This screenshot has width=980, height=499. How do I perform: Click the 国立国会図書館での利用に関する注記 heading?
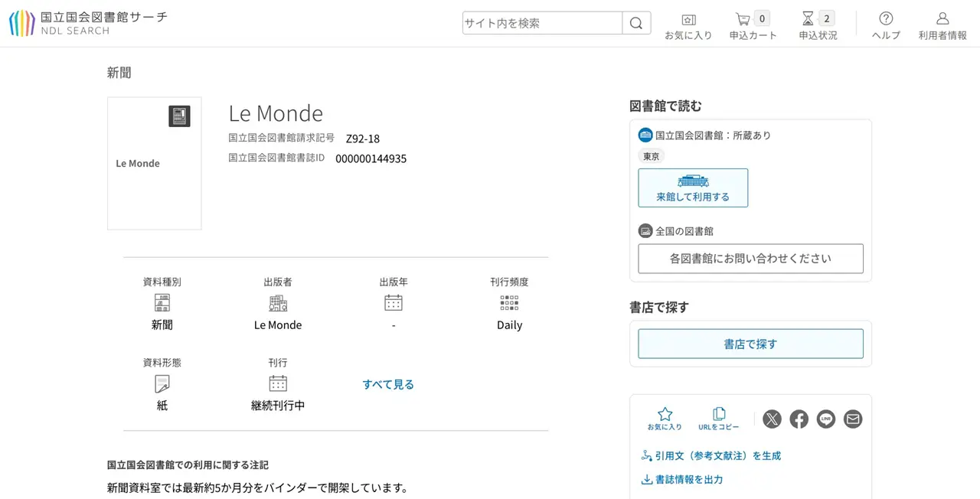188,465
